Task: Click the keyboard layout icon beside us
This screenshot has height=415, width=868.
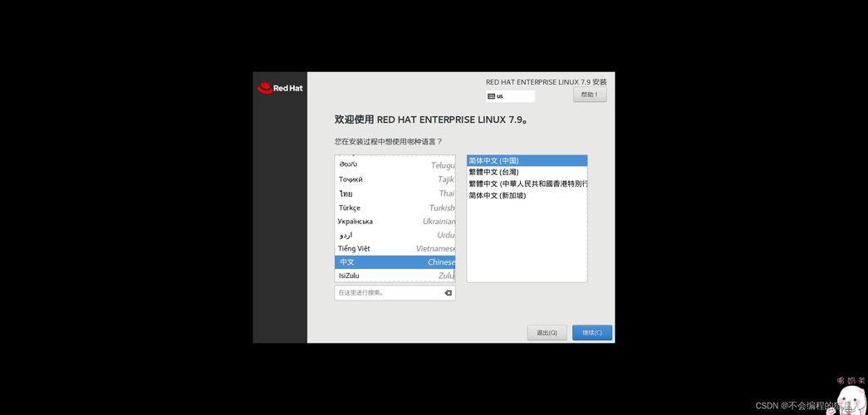Action: point(491,96)
